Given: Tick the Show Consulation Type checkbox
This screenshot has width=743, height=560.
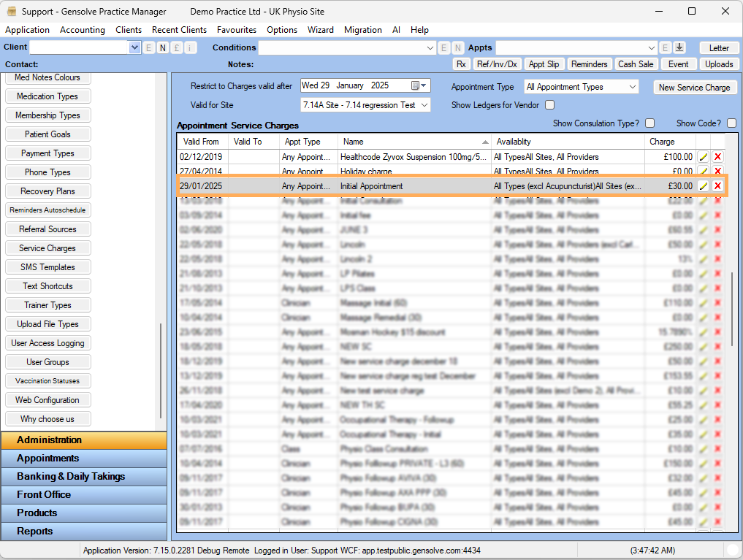Looking at the screenshot, I should 649,123.
